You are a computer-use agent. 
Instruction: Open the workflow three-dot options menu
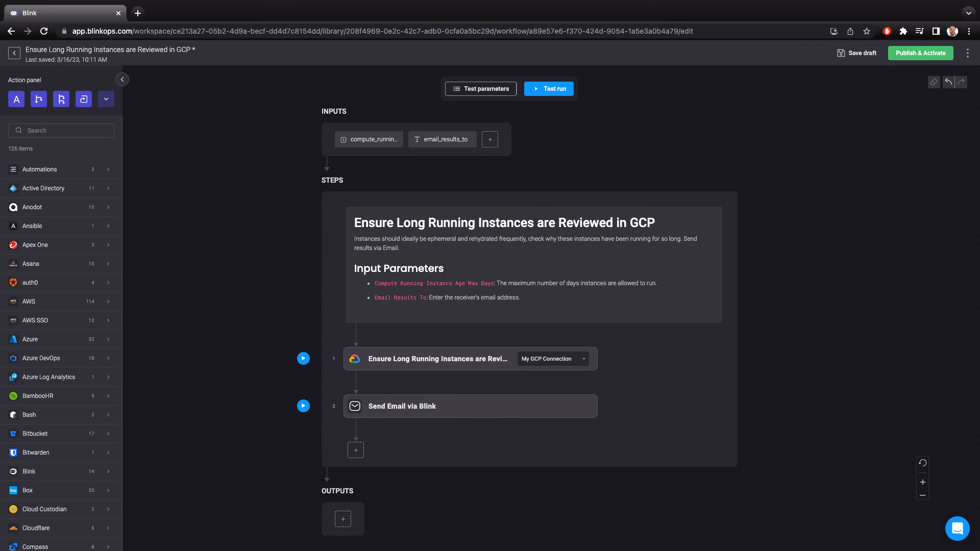[x=968, y=53]
